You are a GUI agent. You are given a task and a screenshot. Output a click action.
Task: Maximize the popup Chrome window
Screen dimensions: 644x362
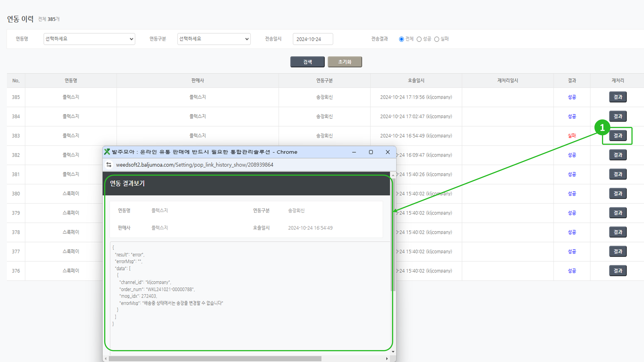click(x=371, y=152)
